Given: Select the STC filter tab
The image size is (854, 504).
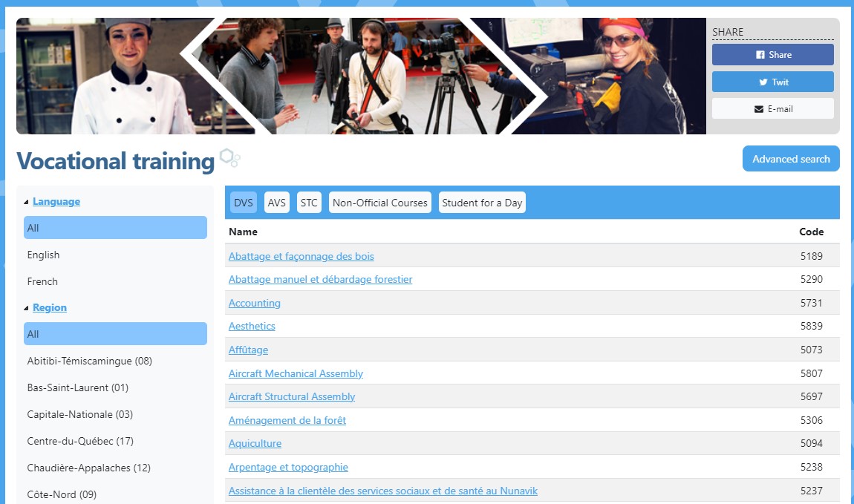Looking at the screenshot, I should (x=309, y=201).
